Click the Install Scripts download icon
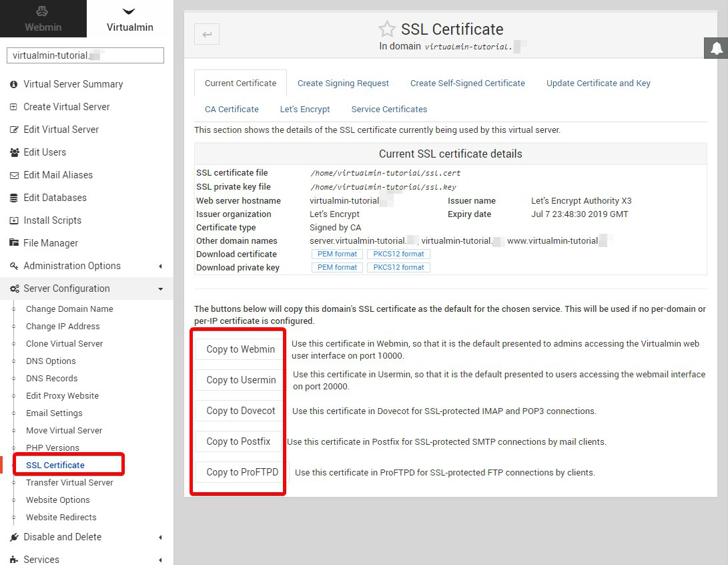 click(x=14, y=220)
